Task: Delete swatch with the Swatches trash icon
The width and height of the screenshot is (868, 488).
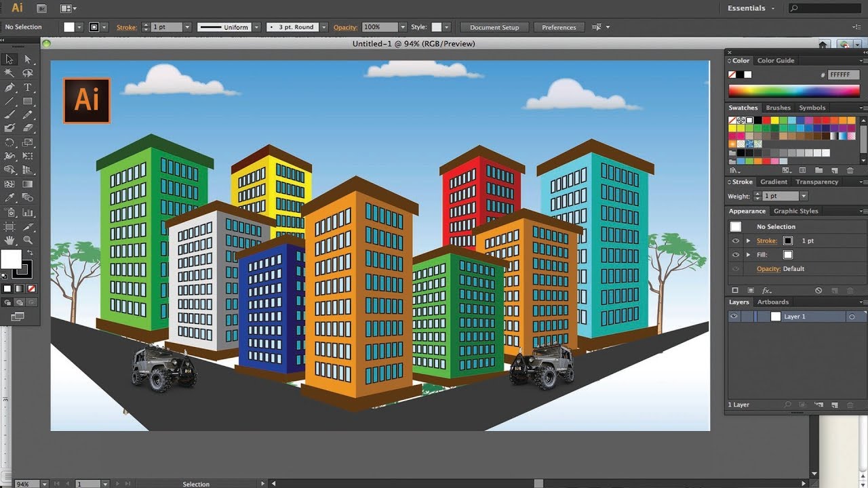Action: [850, 170]
